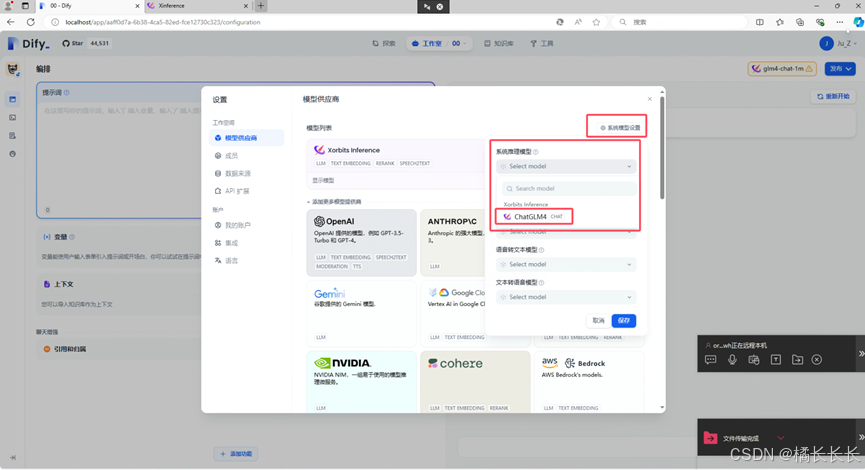Select the OpenAI provider card

point(361,242)
